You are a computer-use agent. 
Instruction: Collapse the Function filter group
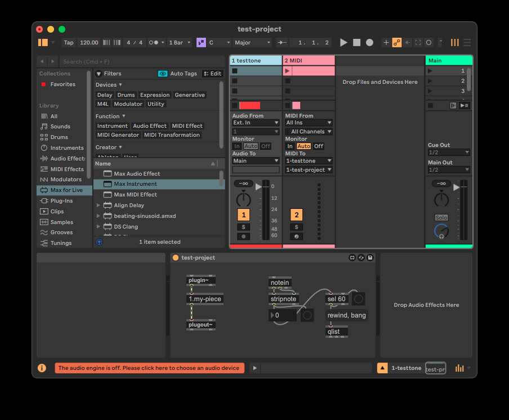tap(124, 116)
